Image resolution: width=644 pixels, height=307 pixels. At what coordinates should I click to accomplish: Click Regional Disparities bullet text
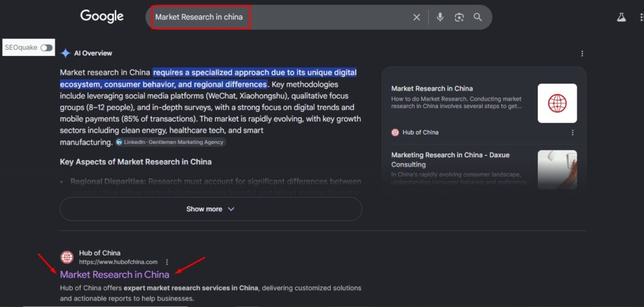[216, 181]
